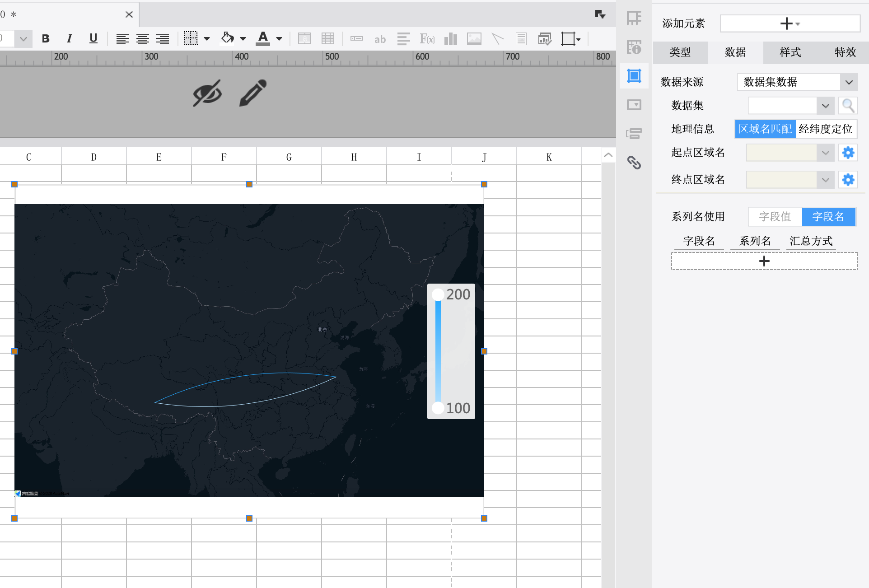Image resolution: width=869 pixels, height=588 pixels.
Task: Click the flow map chart
Action: [249, 350]
